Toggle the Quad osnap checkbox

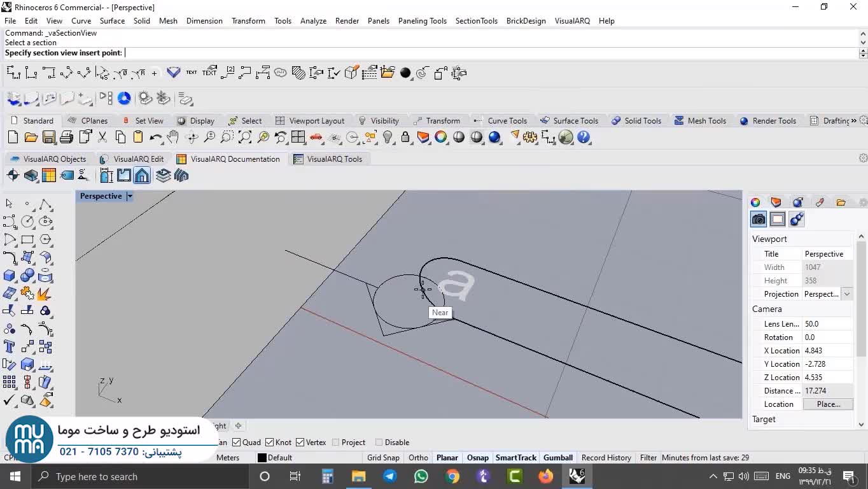pos(237,443)
